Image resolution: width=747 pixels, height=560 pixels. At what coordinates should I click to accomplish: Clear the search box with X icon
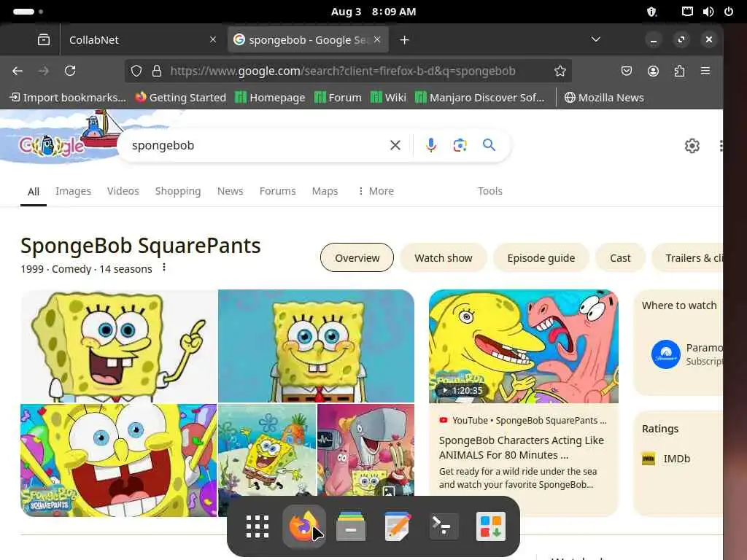(x=395, y=145)
